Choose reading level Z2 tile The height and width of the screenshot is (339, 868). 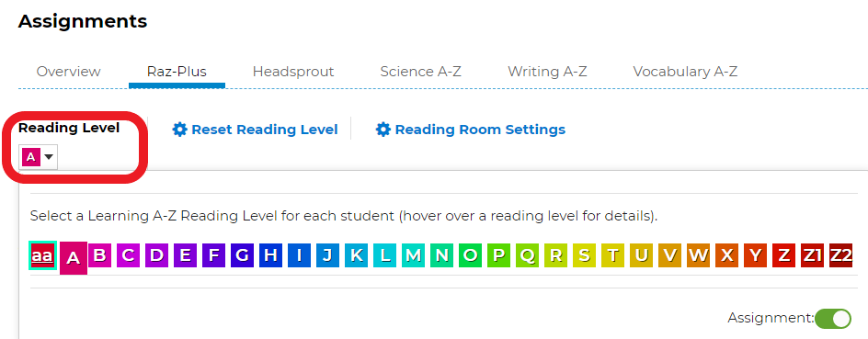pos(840,255)
